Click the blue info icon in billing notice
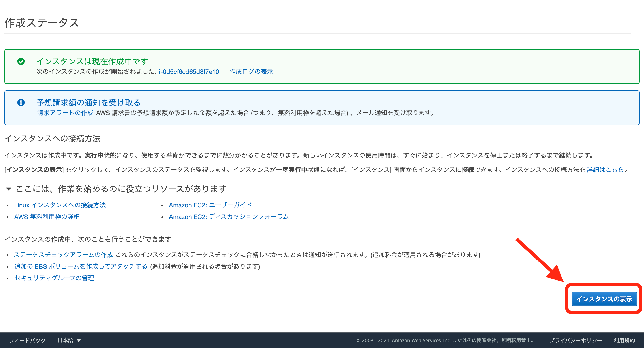The width and height of the screenshot is (644, 348). (x=21, y=103)
